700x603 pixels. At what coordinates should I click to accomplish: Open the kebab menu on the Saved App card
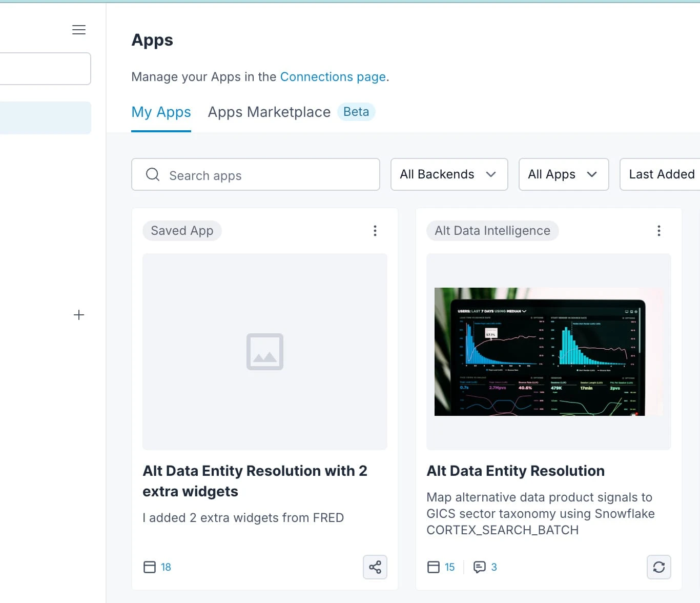[x=375, y=231]
